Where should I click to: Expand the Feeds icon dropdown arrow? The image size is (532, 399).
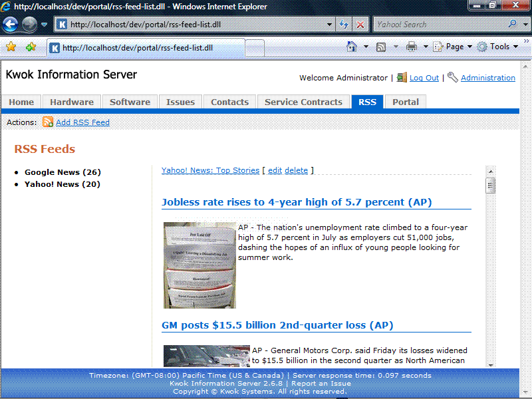click(x=396, y=47)
